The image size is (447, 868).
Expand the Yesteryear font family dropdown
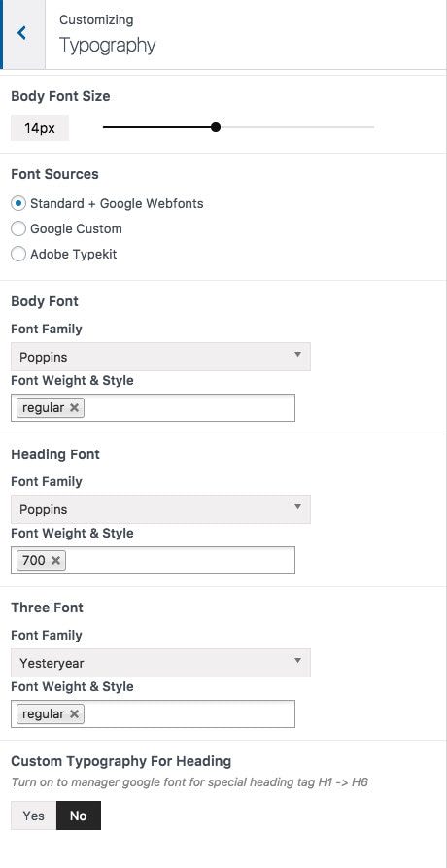(x=160, y=663)
